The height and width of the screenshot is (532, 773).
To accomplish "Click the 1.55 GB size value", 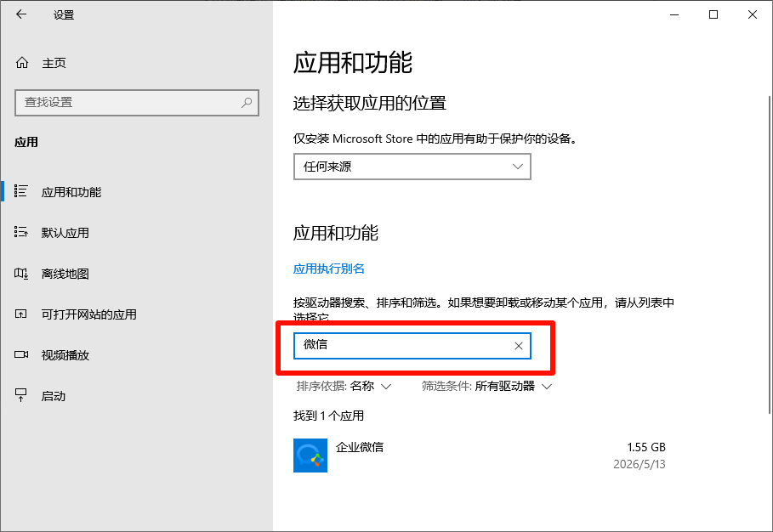I will 646,447.
